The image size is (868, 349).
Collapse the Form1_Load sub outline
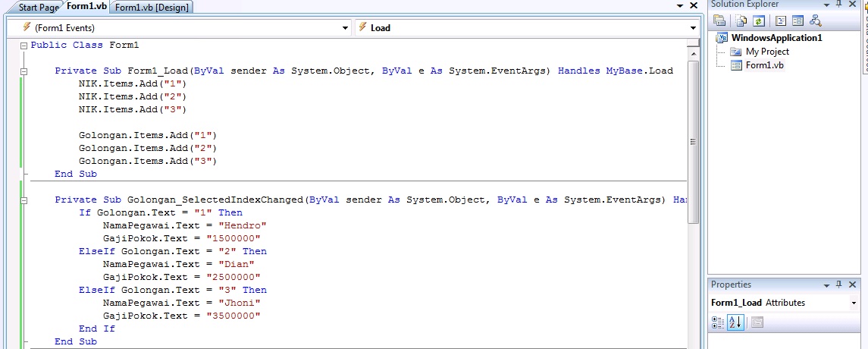[24, 71]
